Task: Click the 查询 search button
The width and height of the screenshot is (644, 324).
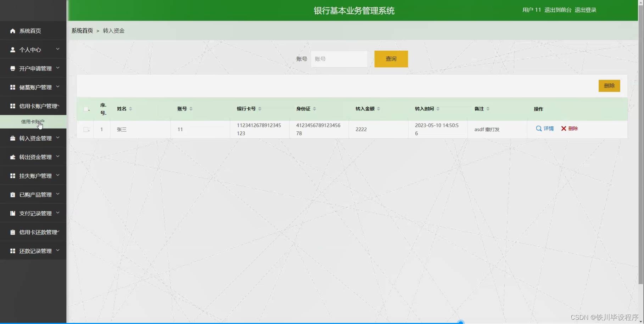Action: click(391, 59)
